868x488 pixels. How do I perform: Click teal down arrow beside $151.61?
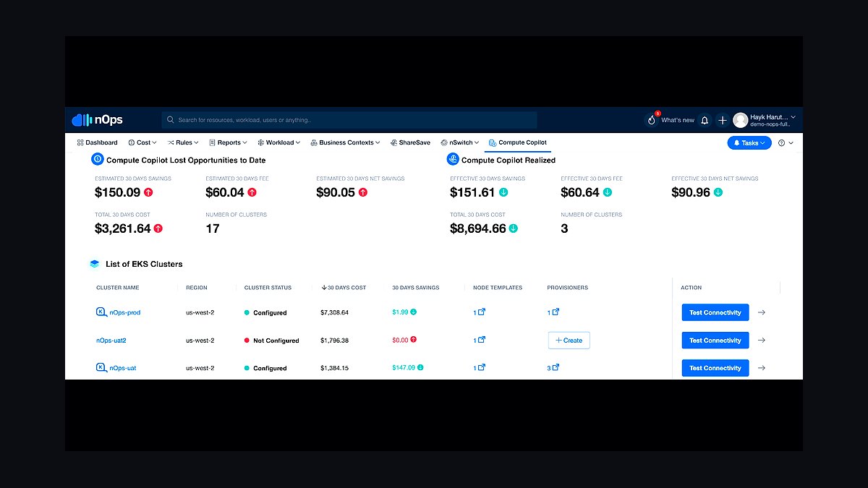(503, 192)
